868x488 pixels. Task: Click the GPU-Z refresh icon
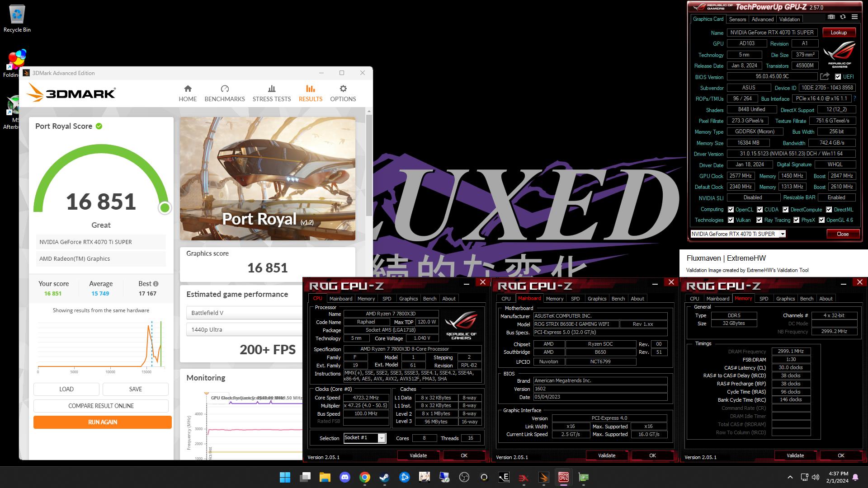[843, 17]
